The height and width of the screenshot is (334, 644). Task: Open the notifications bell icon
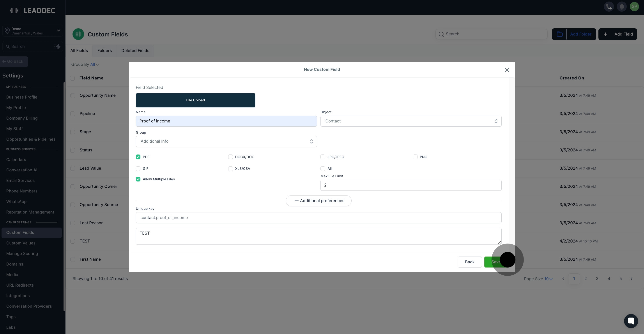(621, 7)
